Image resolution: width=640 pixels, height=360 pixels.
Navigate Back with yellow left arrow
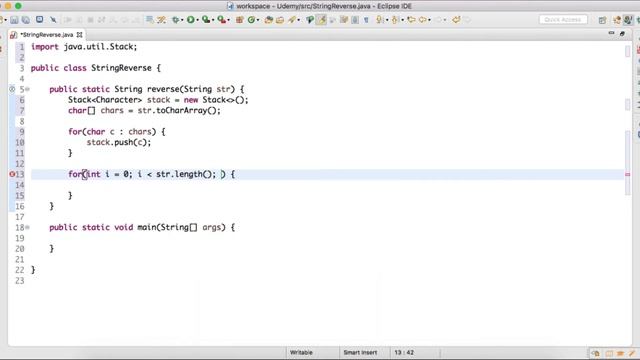click(422, 20)
